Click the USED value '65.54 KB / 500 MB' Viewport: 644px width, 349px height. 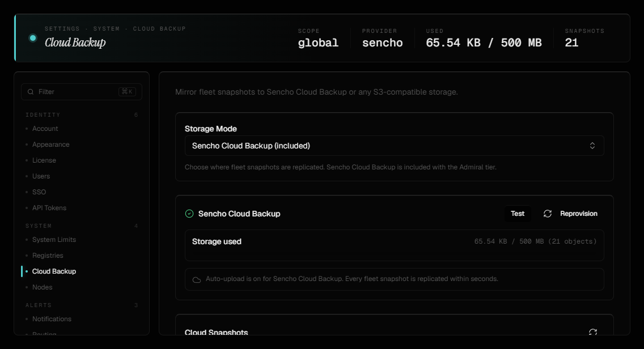coord(484,42)
